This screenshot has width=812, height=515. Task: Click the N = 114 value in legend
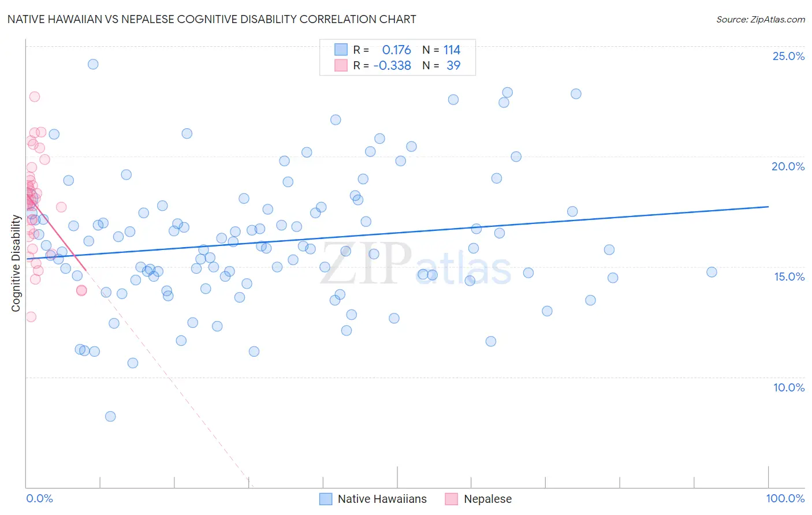click(x=441, y=50)
